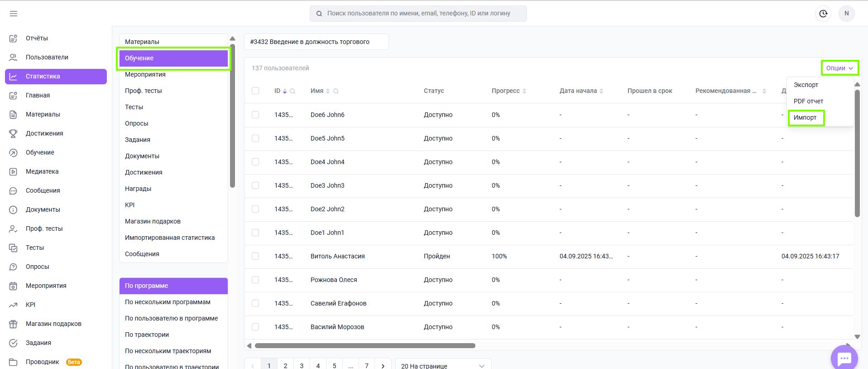Open the user avatar N
The width and height of the screenshot is (868, 369).
(x=846, y=14)
